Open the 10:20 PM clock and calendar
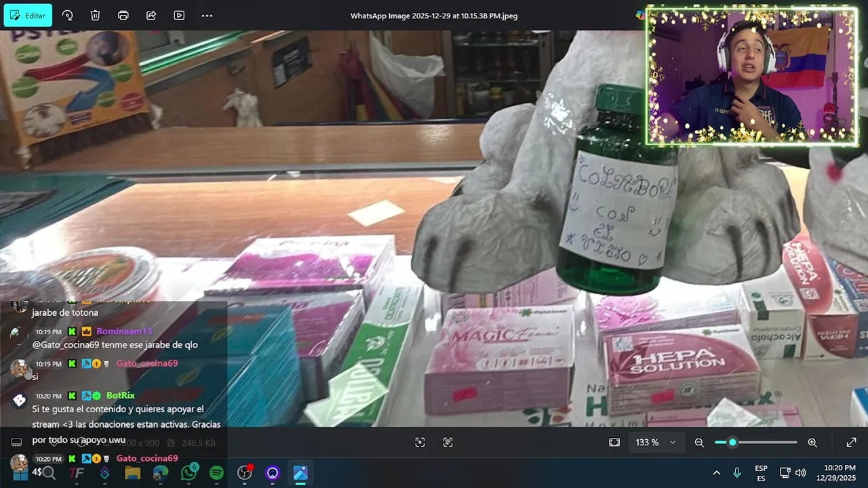868x488 pixels. pyautogui.click(x=835, y=473)
